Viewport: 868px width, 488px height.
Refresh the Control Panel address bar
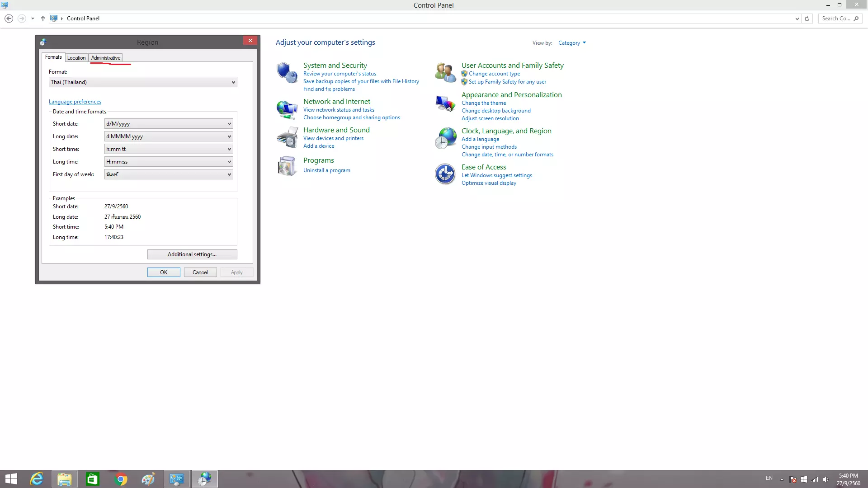pos(807,19)
